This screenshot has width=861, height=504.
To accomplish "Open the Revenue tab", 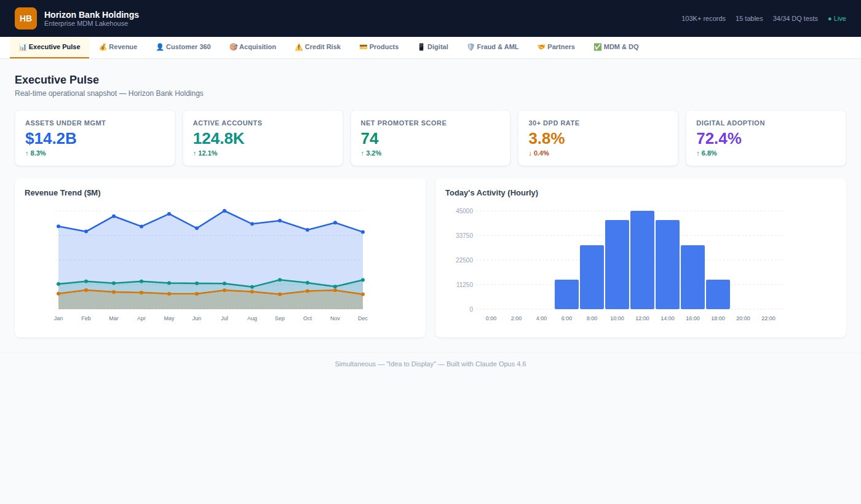I will 118,47.
